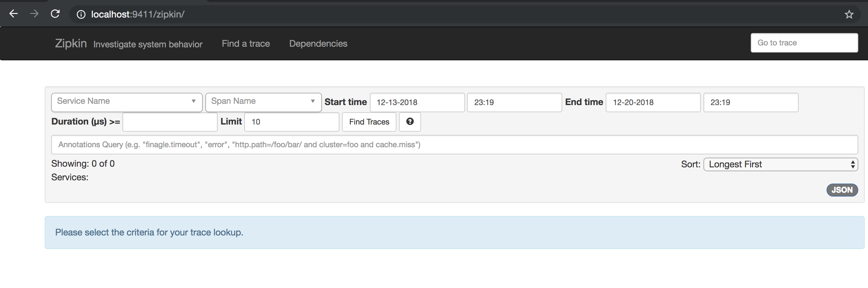The image size is (868, 288).
Task: Bookmark this page with star icon
Action: tap(849, 14)
